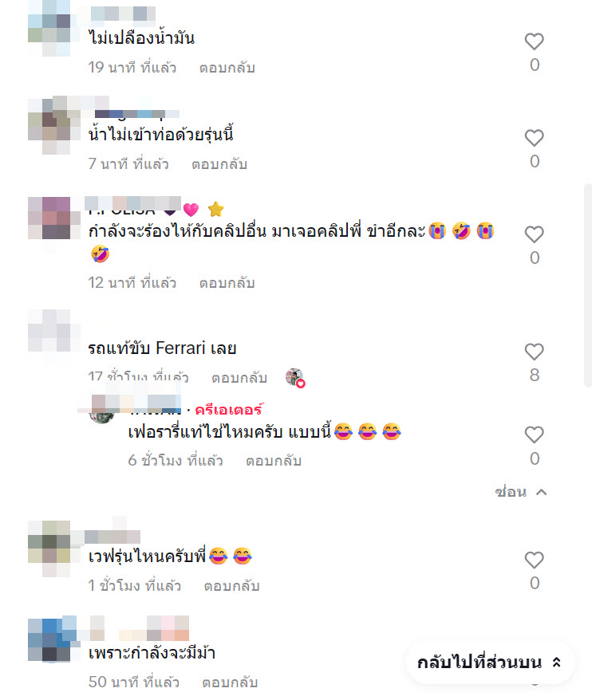The width and height of the screenshot is (592, 700).
Task: Like the comment 'ไม่เปลืองน้ำมัน'
Action: [x=534, y=41]
